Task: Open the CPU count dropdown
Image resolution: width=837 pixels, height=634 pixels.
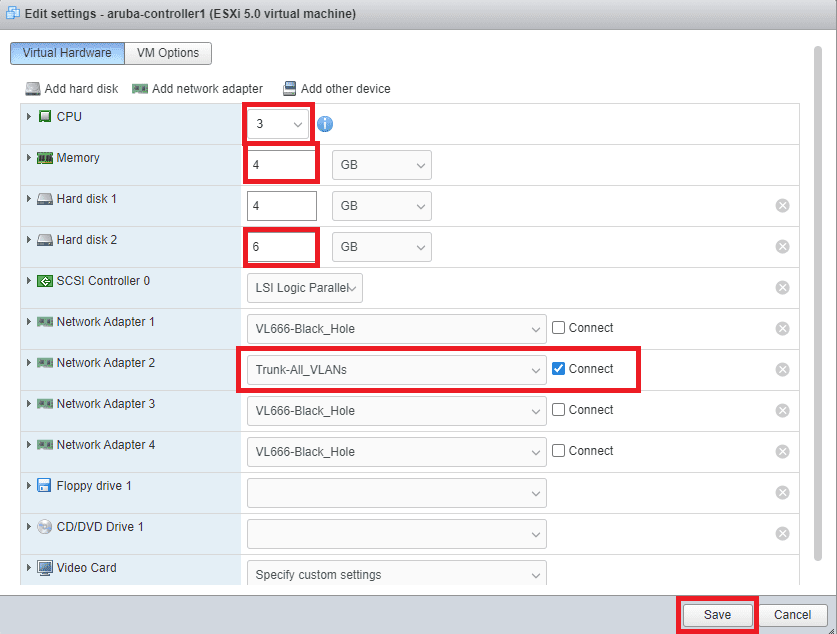Action: pos(278,124)
